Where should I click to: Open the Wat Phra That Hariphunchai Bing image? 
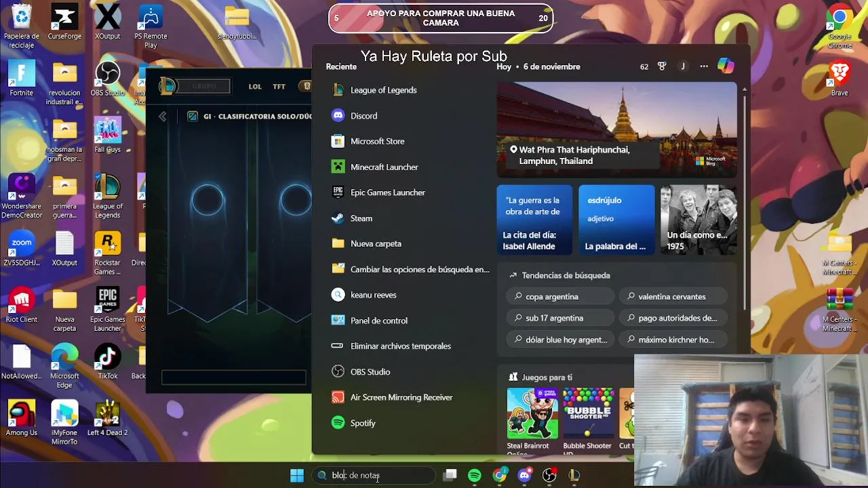click(616, 130)
